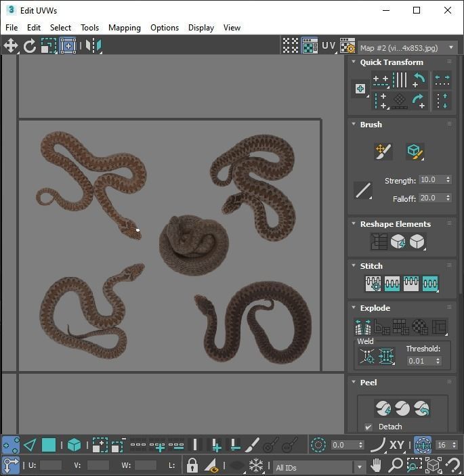
Task: Select the Freeform mode tool
Action: click(x=68, y=46)
